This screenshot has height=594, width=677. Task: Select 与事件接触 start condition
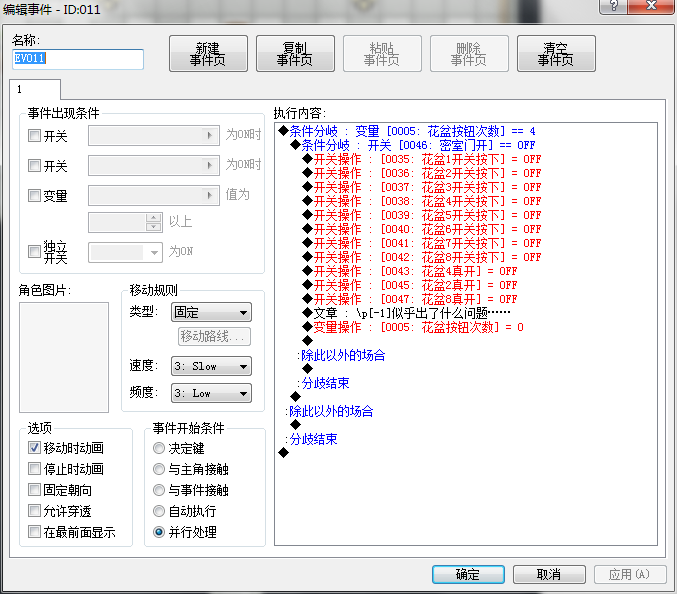click(x=159, y=490)
